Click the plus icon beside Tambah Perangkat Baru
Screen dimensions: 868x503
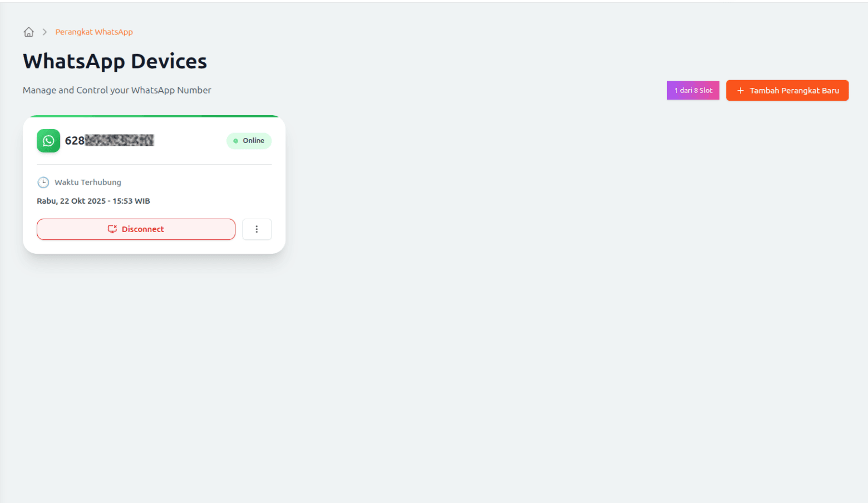tap(741, 91)
